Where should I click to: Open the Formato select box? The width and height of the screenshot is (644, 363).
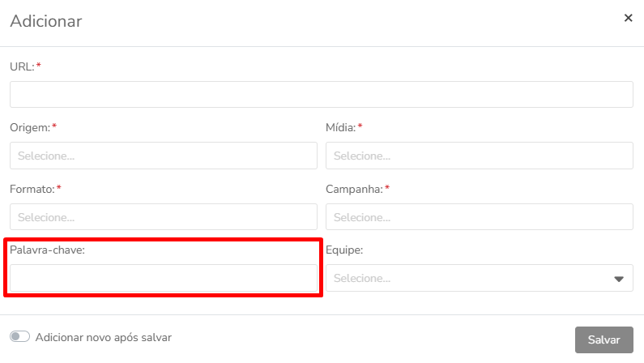164,217
